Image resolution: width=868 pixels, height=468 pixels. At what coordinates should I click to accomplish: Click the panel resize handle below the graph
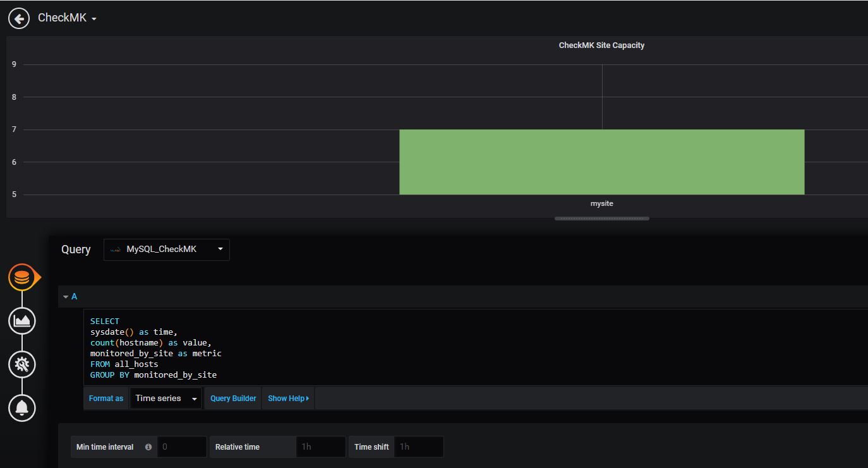[601, 219]
